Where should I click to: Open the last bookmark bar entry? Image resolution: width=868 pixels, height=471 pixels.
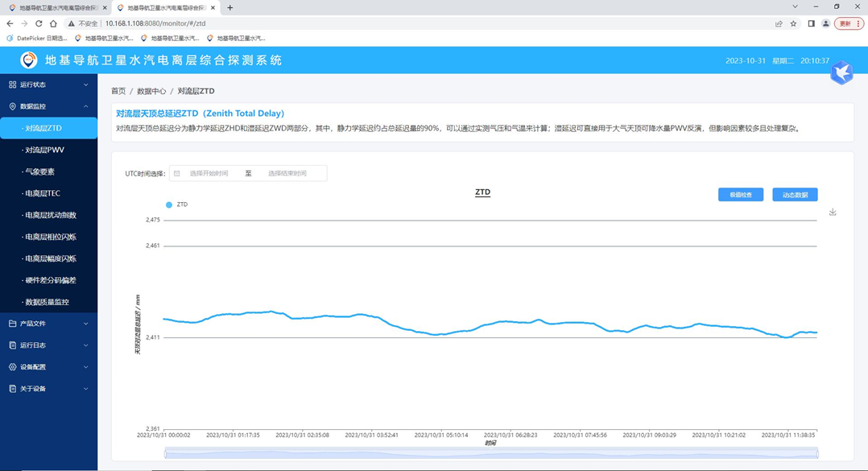coord(236,38)
